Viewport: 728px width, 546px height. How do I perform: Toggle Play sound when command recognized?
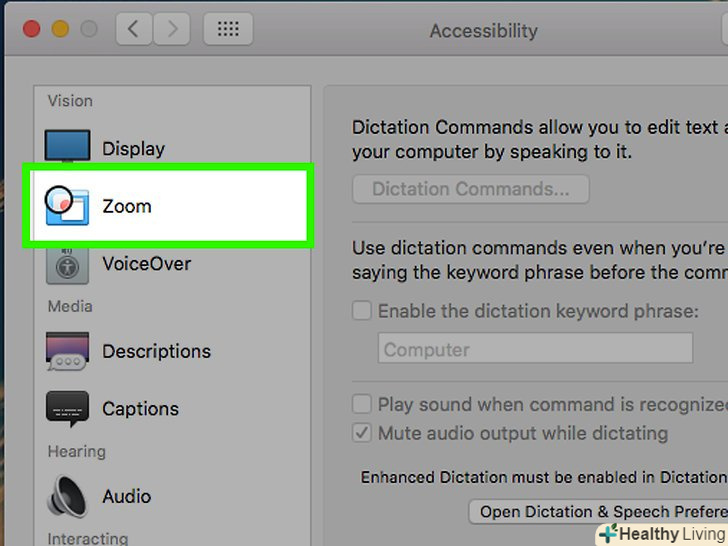coord(362,405)
